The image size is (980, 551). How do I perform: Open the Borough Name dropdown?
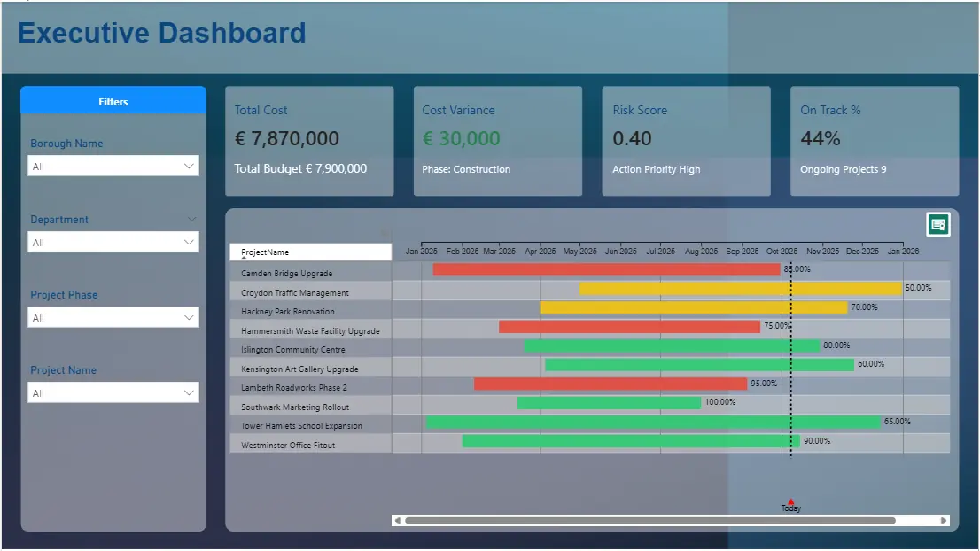tap(113, 167)
